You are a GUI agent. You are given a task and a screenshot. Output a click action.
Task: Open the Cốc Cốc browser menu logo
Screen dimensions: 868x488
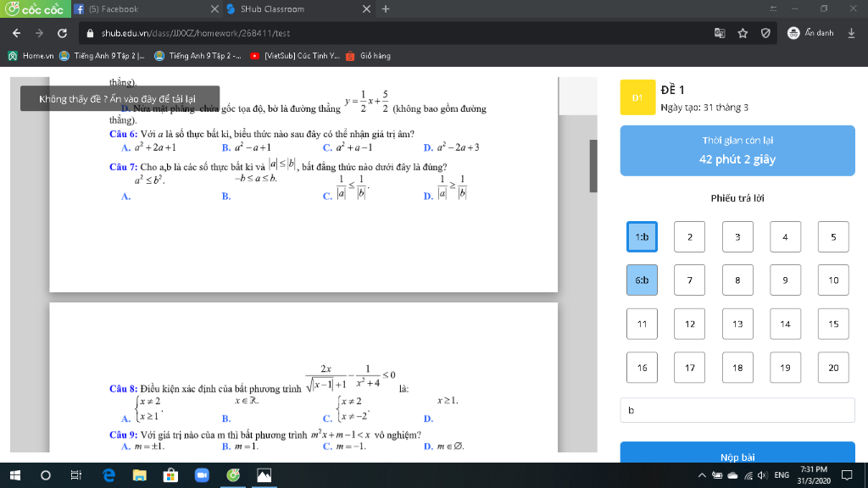(x=36, y=8)
